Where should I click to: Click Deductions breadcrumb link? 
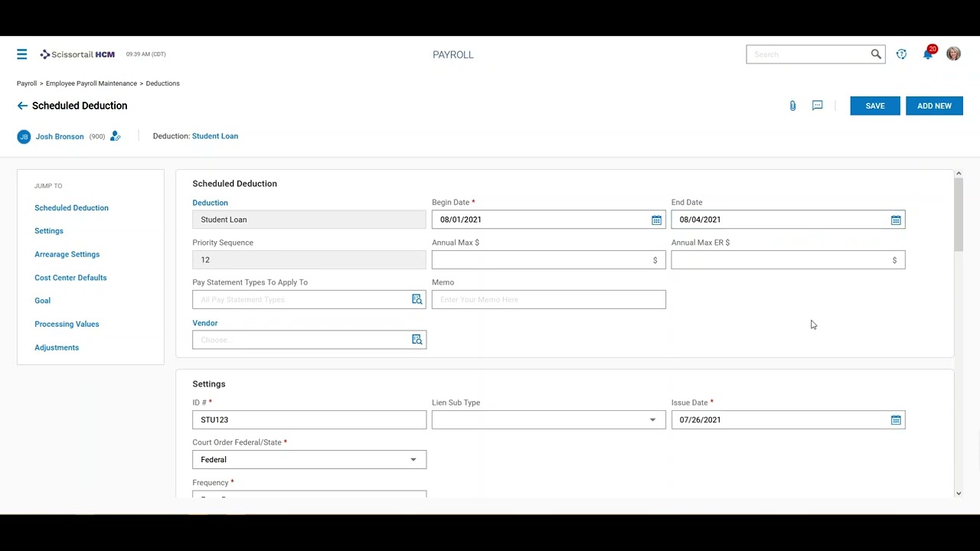click(x=162, y=83)
